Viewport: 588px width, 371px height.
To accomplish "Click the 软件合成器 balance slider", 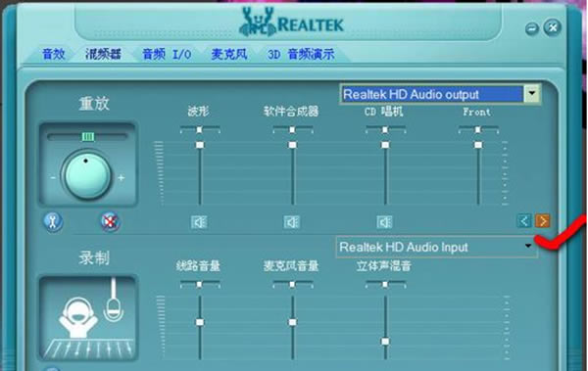I will pos(292,130).
